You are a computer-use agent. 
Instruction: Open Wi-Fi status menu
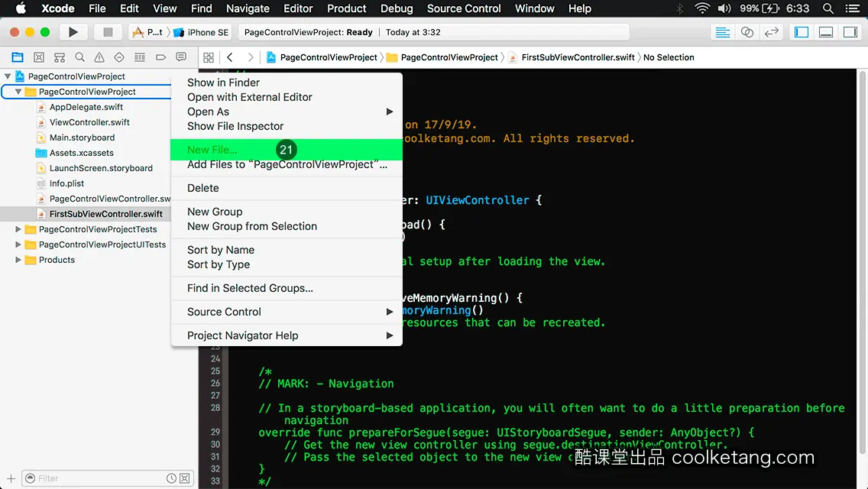pos(702,8)
